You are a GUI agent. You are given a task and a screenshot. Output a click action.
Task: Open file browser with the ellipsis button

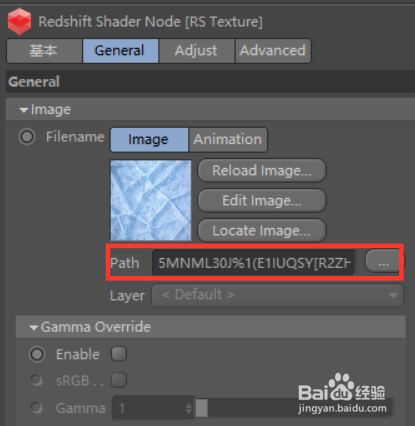click(383, 262)
